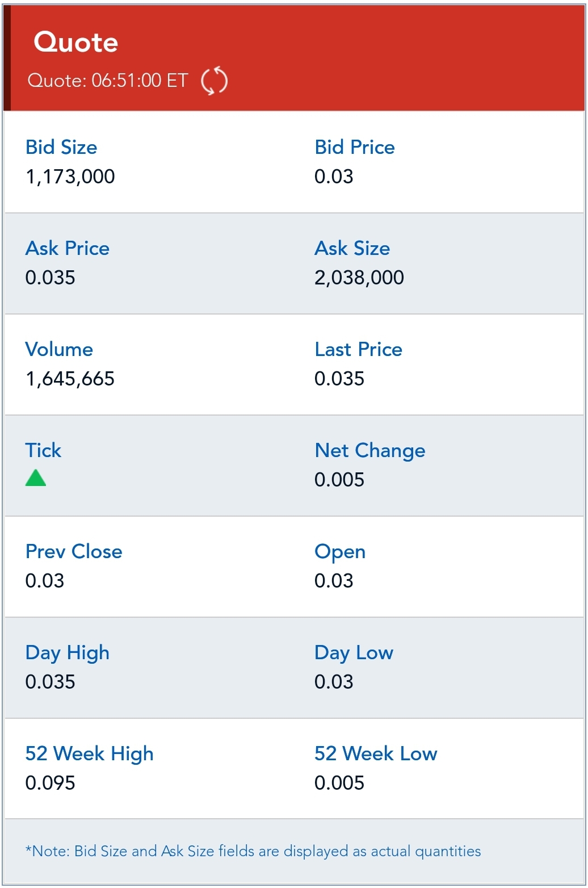Click the Bid Size label
This screenshot has height=888, width=588.
pos(61,147)
